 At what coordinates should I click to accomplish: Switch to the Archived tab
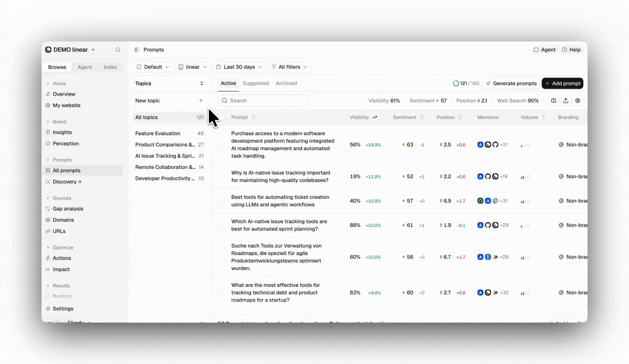coord(286,83)
